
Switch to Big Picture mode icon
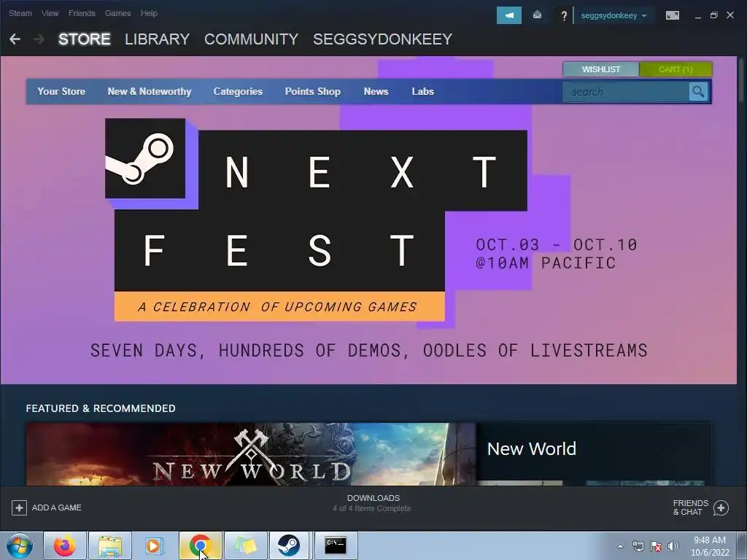tap(672, 16)
